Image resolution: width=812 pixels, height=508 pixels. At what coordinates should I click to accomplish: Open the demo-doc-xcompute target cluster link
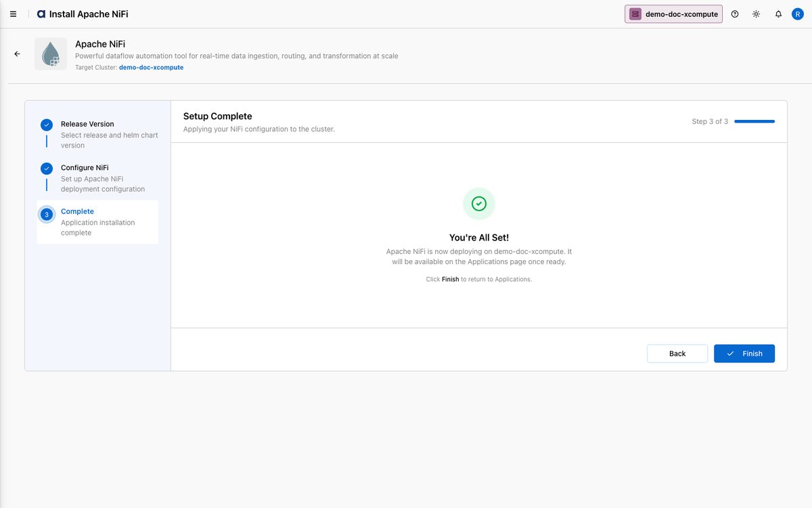pyautogui.click(x=151, y=68)
